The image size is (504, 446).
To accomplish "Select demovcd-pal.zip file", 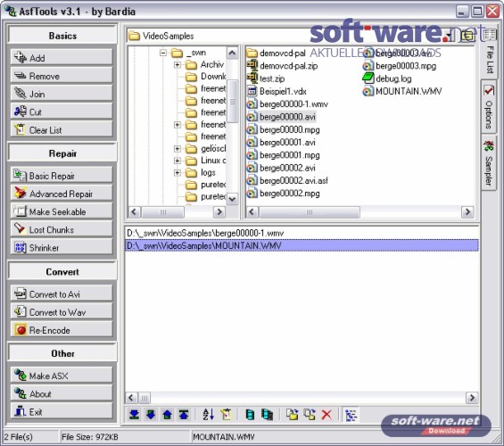I will (x=282, y=65).
